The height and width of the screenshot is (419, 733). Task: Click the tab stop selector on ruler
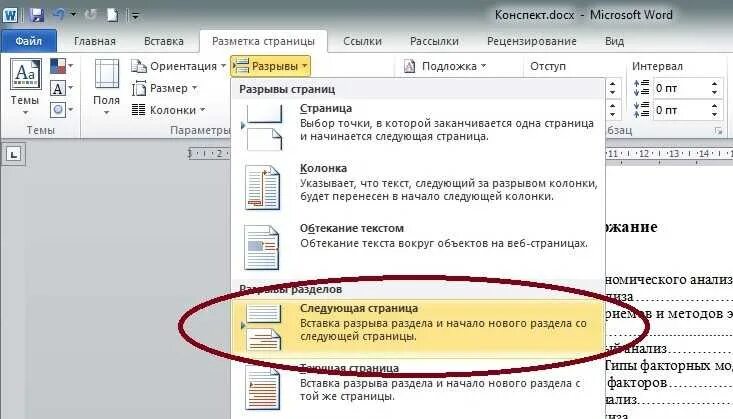(14, 154)
